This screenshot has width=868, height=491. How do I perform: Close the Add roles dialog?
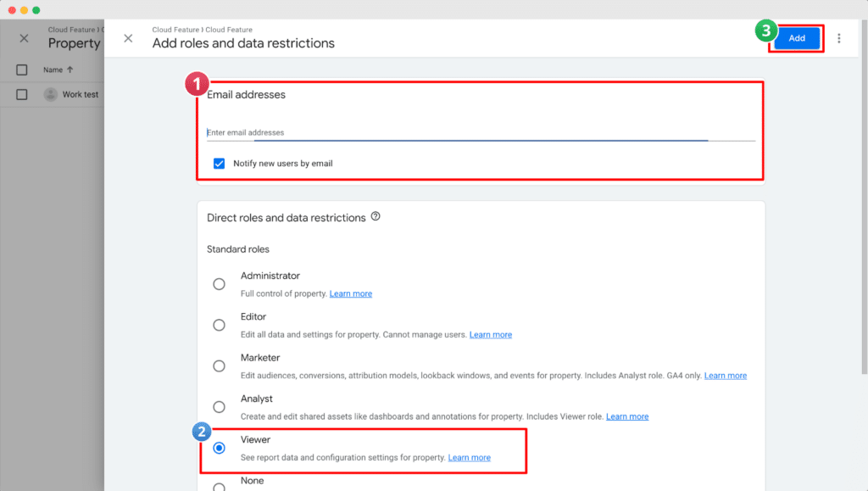click(128, 38)
